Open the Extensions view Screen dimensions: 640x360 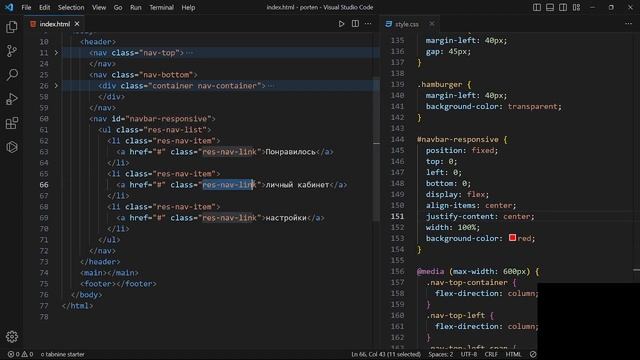point(12,123)
